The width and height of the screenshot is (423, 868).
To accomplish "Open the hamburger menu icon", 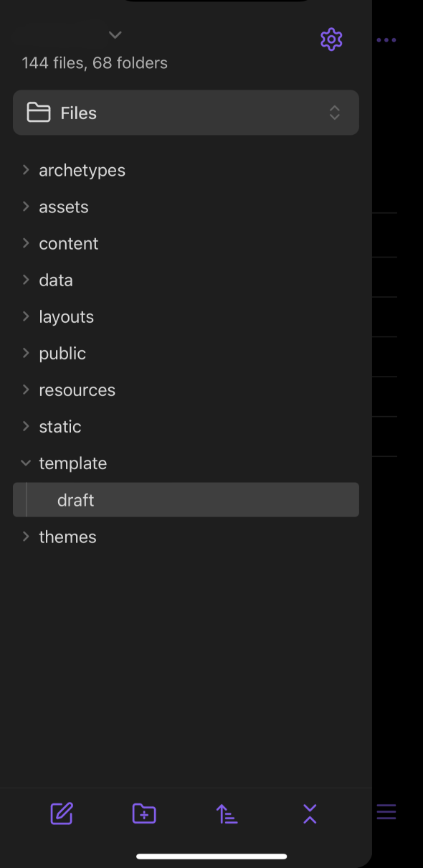I will pos(386,812).
